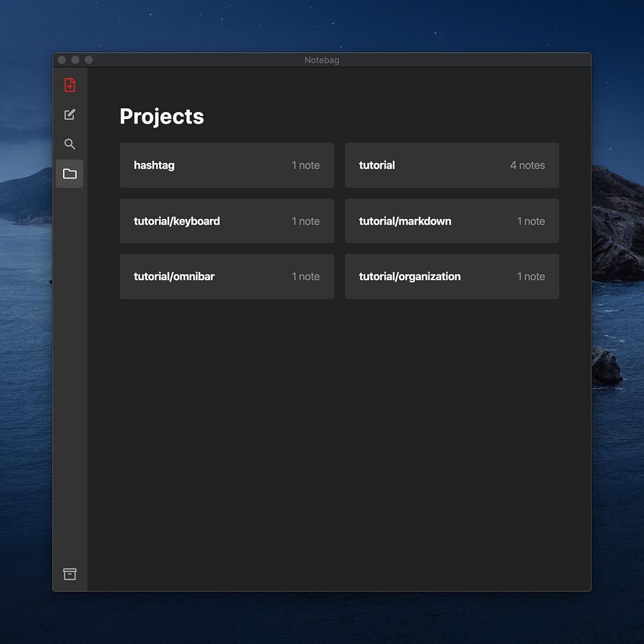Open the tutorial/organization project card

pyautogui.click(x=452, y=276)
